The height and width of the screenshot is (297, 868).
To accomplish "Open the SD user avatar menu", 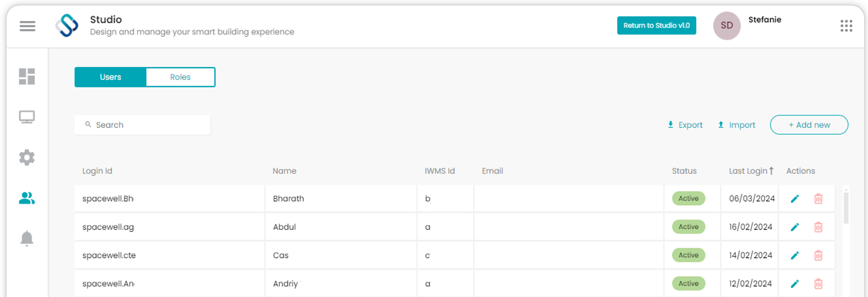I will [x=727, y=26].
